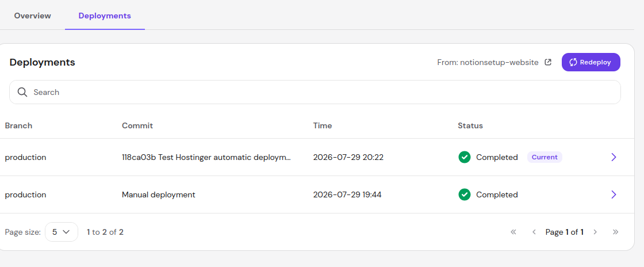
Task: Select the Deployments tab
Action: pyautogui.click(x=105, y=16)
